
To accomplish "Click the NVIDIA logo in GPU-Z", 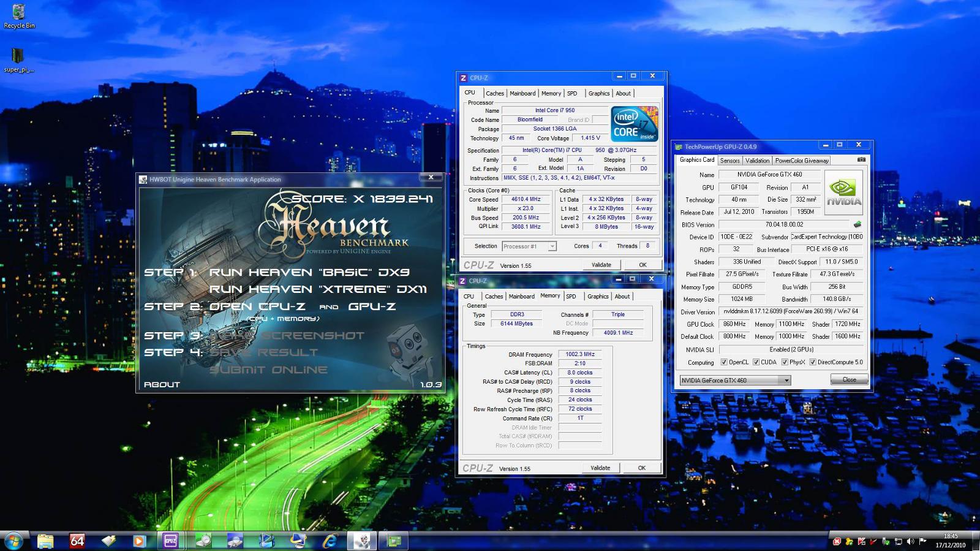I will click(843, 192).
